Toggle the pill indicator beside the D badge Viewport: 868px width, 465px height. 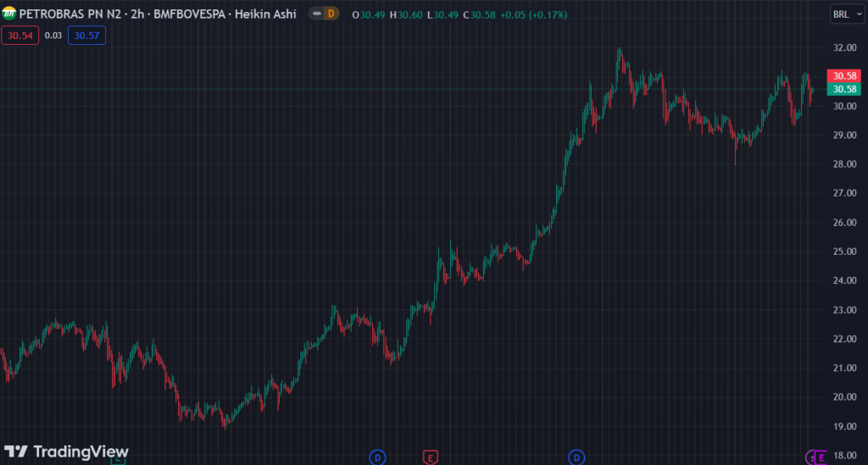click(315, 14)
